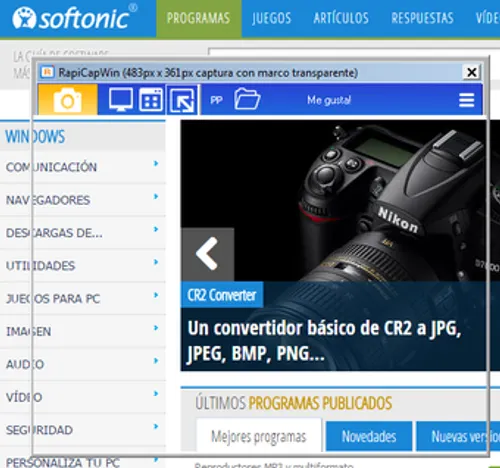500x468 pixels.
Task: Open the DESCARGAS DE... category
Action: click(54, 233)
